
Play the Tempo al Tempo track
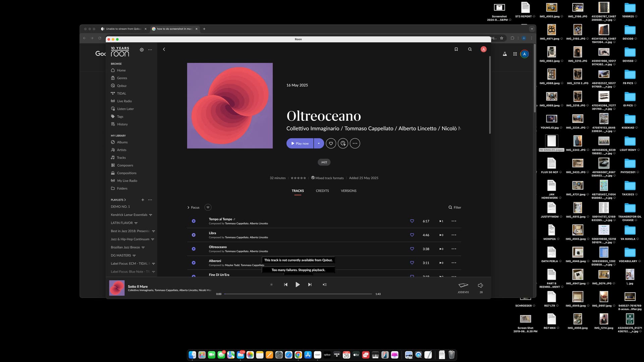coord(194,221)
